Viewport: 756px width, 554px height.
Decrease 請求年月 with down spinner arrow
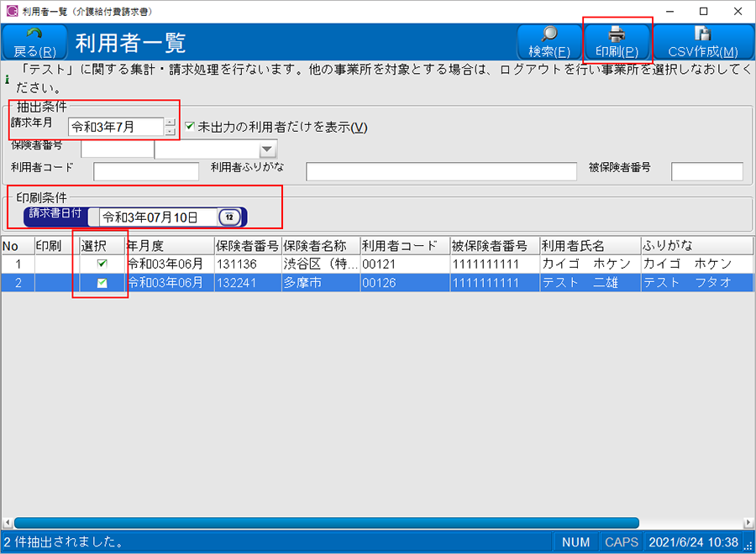[171, 132]
